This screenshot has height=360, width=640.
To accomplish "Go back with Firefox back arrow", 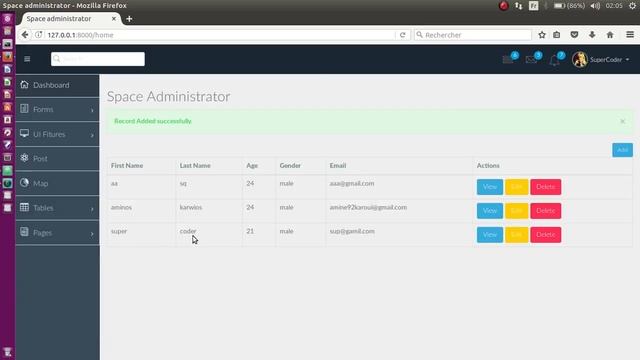I will pyautogui.click(x=25, y=35).
